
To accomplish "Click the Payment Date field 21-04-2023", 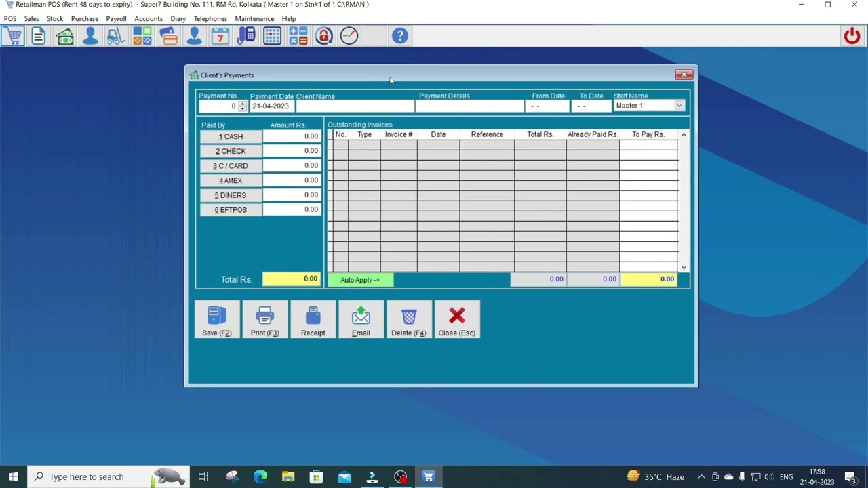I will (272, 106).
